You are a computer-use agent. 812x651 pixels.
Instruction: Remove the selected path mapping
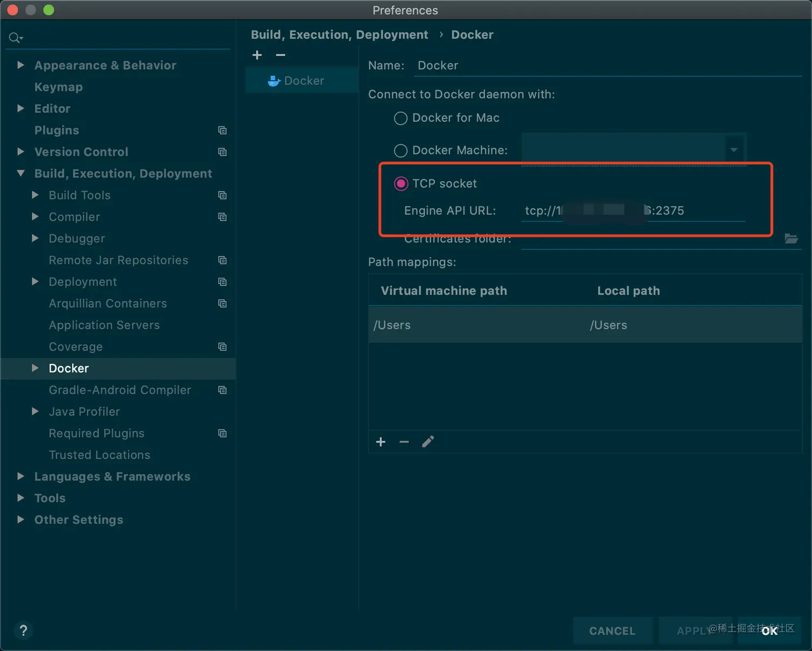(404, 442)
